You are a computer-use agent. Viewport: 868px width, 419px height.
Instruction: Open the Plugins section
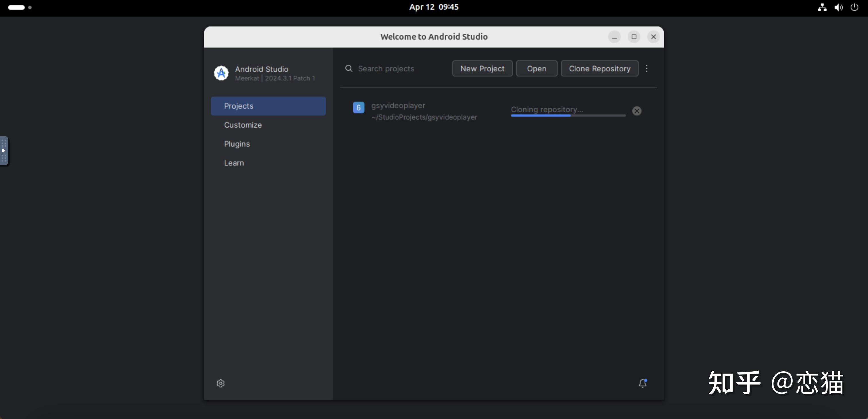[268, 144]
